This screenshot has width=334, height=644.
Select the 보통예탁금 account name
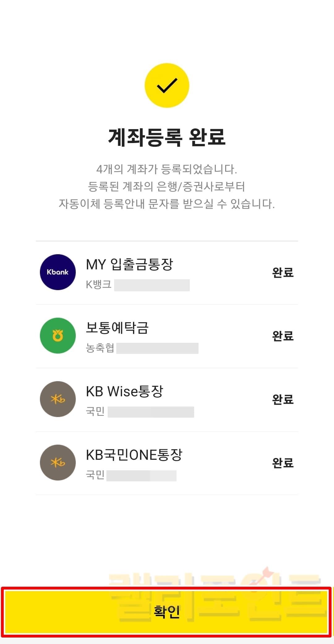click(x=117, y=328)
